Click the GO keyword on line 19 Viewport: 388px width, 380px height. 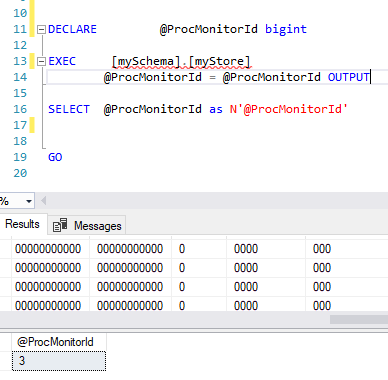click(55, 157)
